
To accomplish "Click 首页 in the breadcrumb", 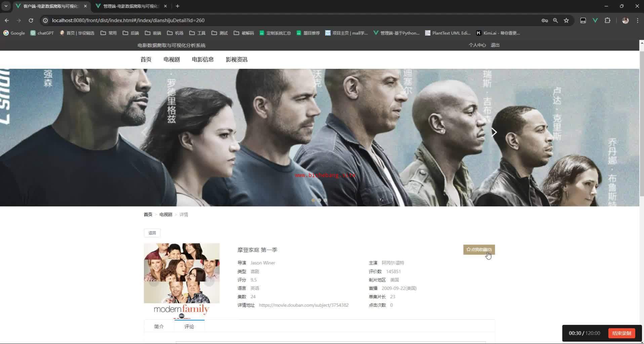I will (148, 215).
